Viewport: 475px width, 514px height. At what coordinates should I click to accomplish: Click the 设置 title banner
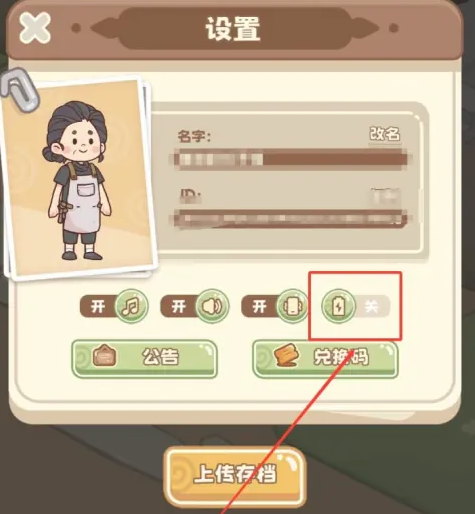click(234, 29)
